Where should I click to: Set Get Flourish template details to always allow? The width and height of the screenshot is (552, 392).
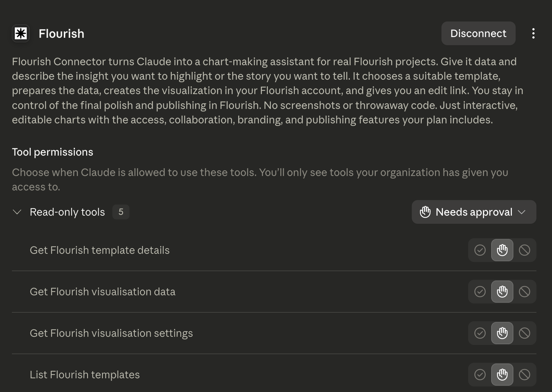pyautogui.click(x=480, y=250)
